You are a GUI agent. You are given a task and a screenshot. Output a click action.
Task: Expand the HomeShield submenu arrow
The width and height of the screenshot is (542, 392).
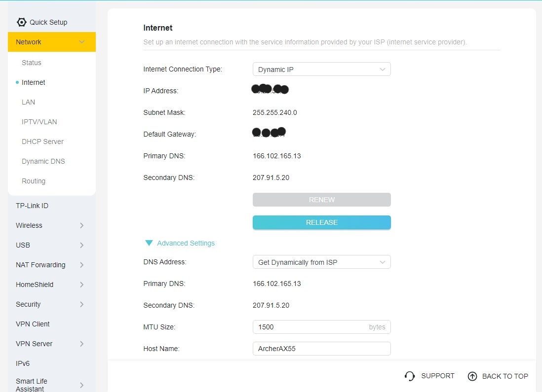click(x=81, y=285)
